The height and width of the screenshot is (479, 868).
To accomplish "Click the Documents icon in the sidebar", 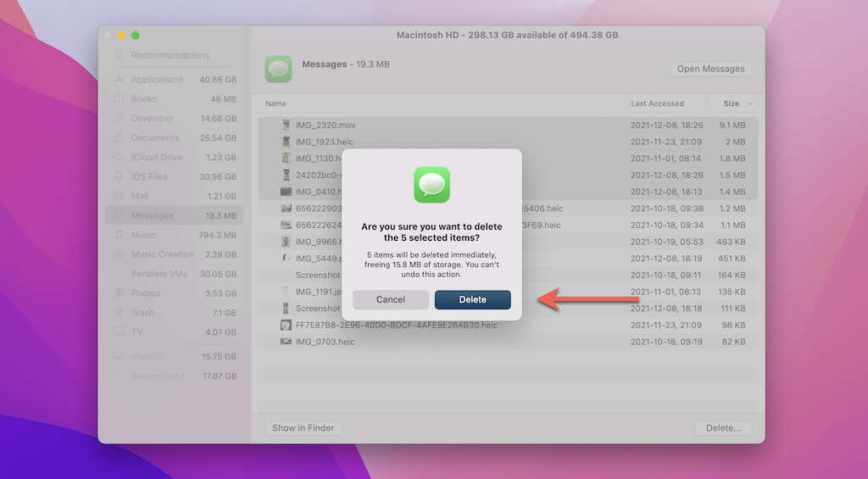I will coord(119,137).
